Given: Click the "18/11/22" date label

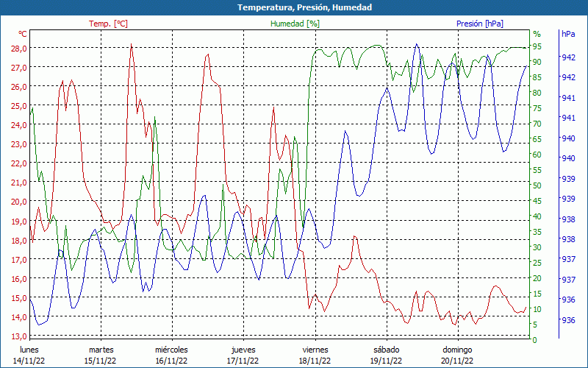Looking at the screenshot, I should (315, 361).
